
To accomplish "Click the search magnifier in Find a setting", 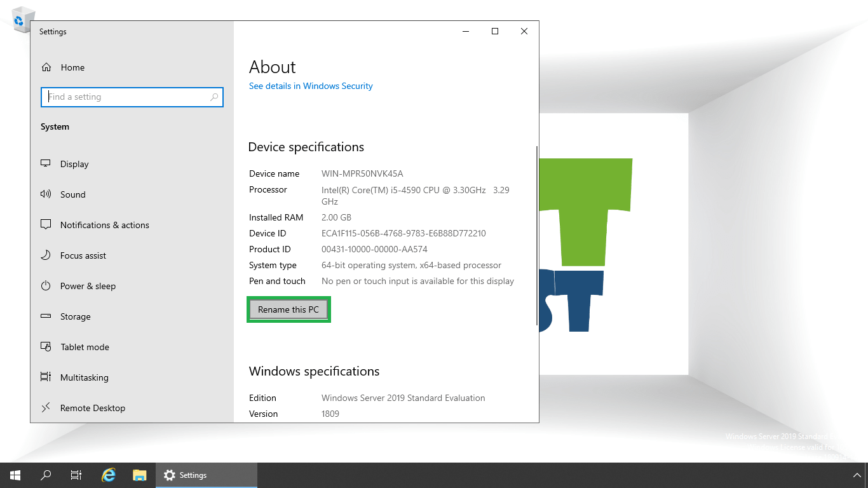I will click(x=214, y=97).
